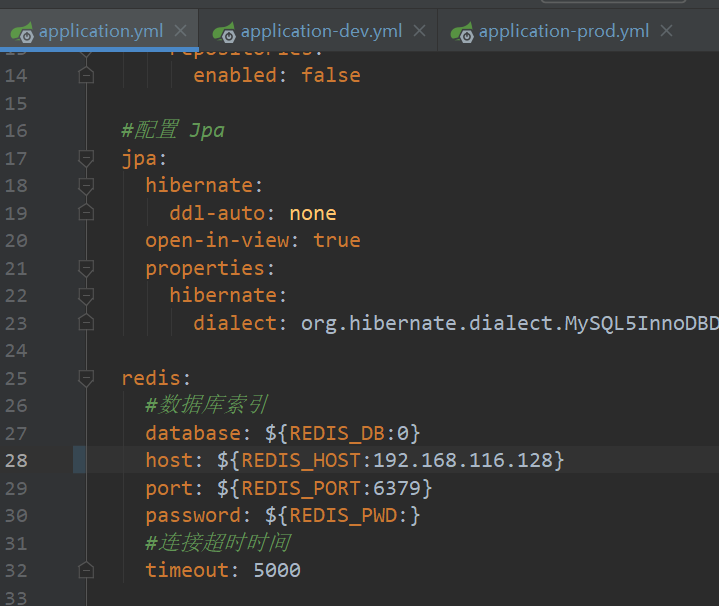Open the application-prod.yml tab
This screenshot has height=606, width=719.
(x=563, y=31)
